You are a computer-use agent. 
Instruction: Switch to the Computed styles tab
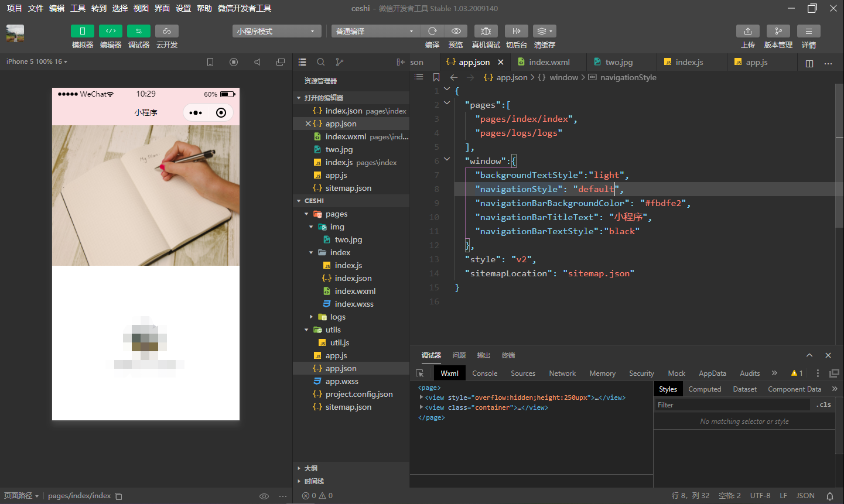click(x=705, y=389)
